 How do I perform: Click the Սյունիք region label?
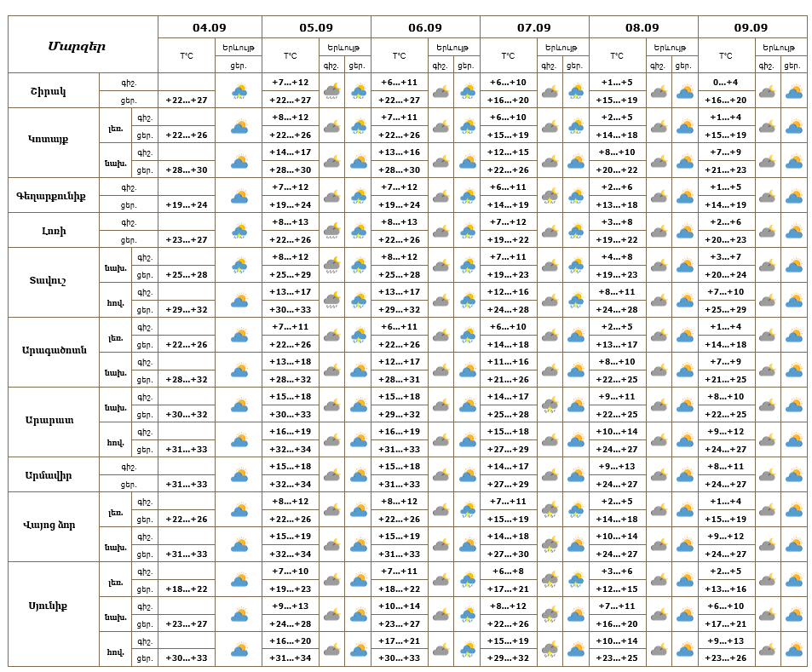click(48, 606)
